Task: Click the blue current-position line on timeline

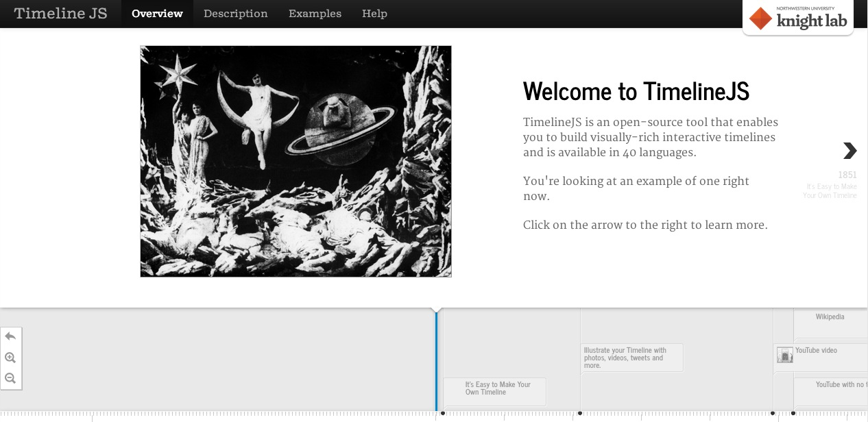Action: 436,363
